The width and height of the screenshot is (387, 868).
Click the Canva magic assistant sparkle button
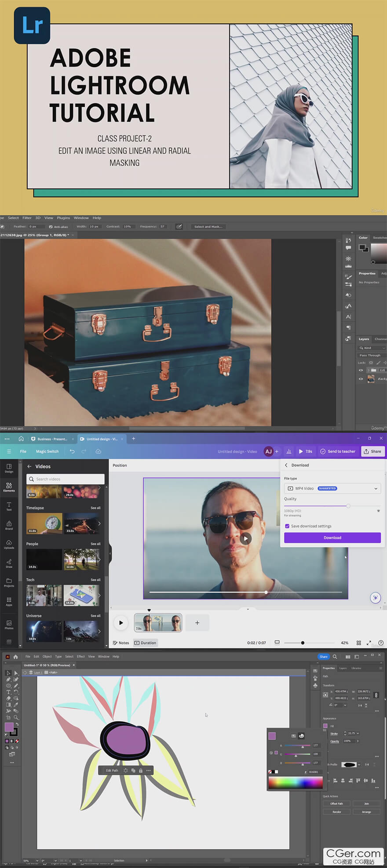click(375, 598)
